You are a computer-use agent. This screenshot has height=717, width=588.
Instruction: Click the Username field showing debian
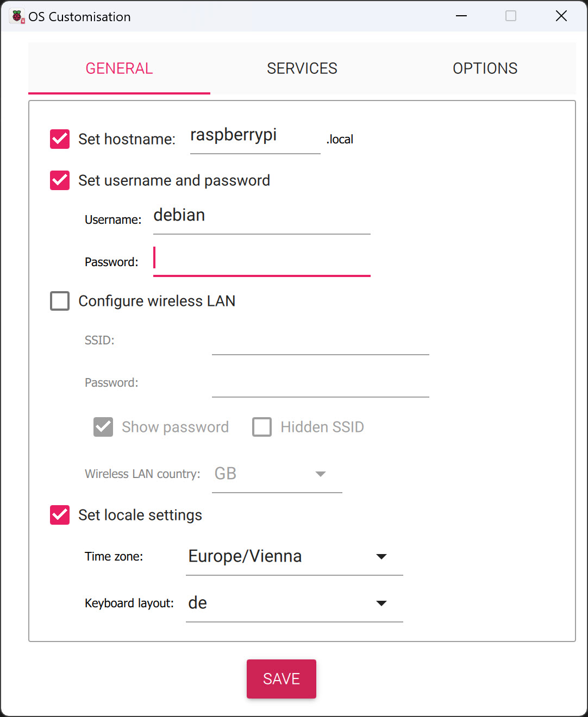point(261,217)
